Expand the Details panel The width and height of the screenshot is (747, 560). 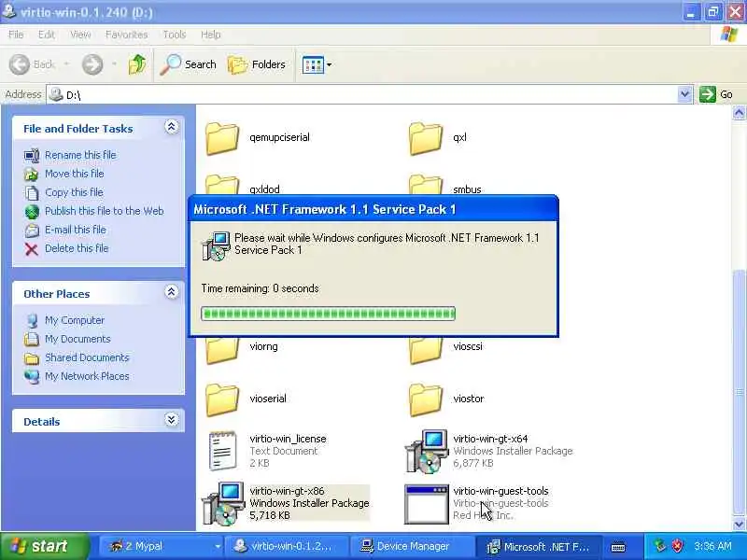172,419
